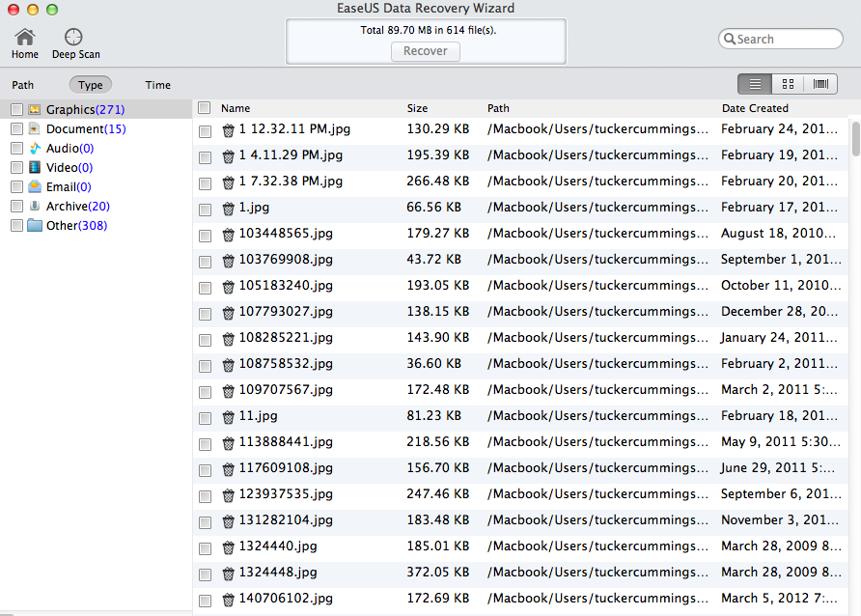Open the Other(308) category

coord(77,225)
